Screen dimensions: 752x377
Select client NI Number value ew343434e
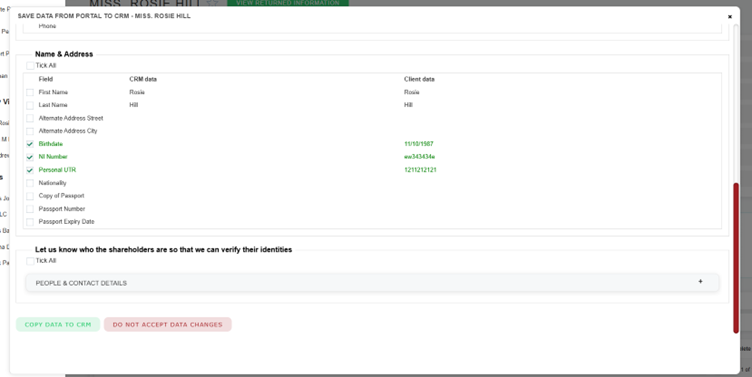coord(420,157)
